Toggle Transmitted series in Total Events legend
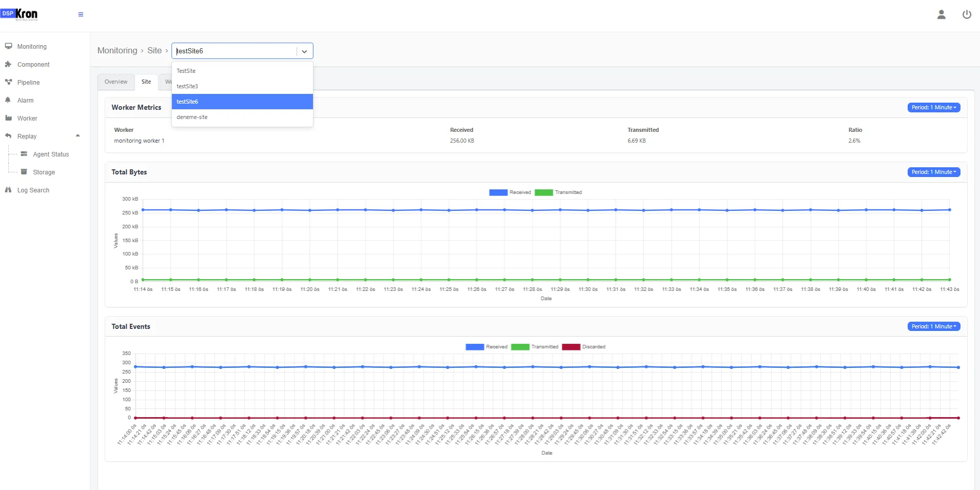980x490 pixels. [x=535, y=347]
